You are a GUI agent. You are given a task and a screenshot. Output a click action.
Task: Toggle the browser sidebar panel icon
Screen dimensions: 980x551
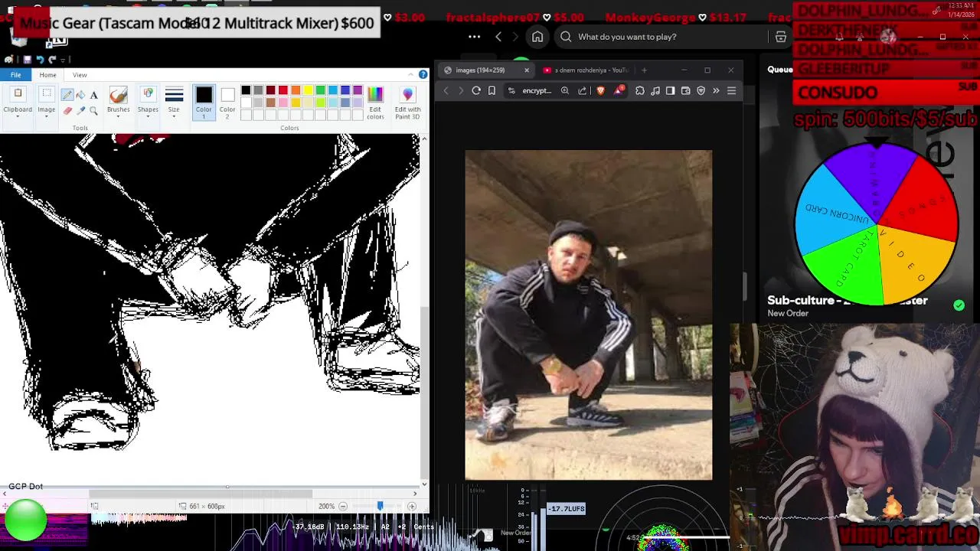[x=670, y=90]
